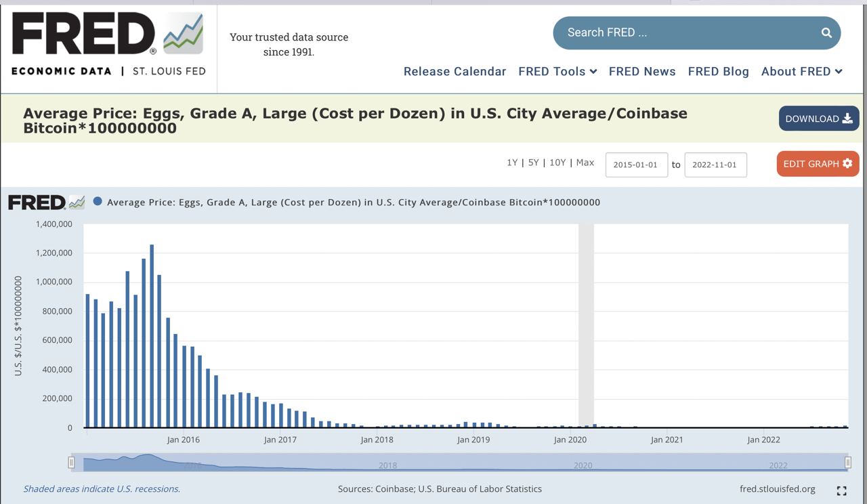Expand the About FRED menu
Viewport: 867px width, 504px height.
click(x=802, y=71)
